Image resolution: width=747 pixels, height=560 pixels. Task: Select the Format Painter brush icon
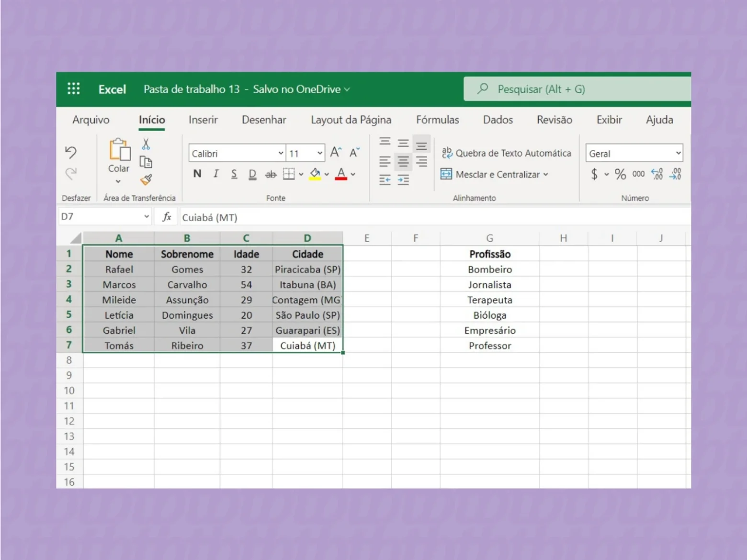[x=146, y=179]
